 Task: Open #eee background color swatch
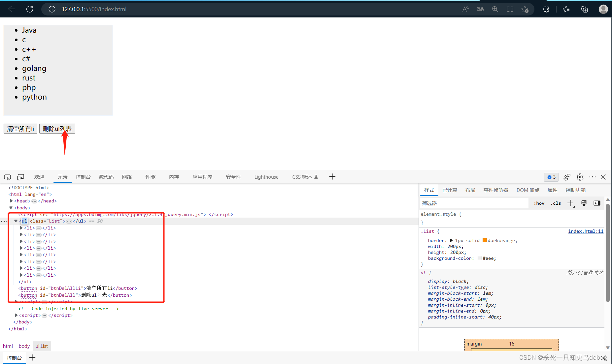pos(480,258)
